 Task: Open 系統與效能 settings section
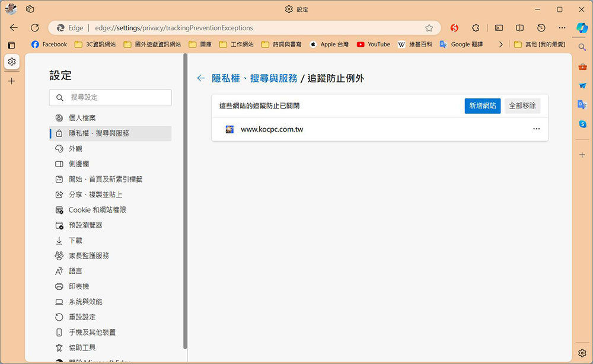(x=110, y=302)
